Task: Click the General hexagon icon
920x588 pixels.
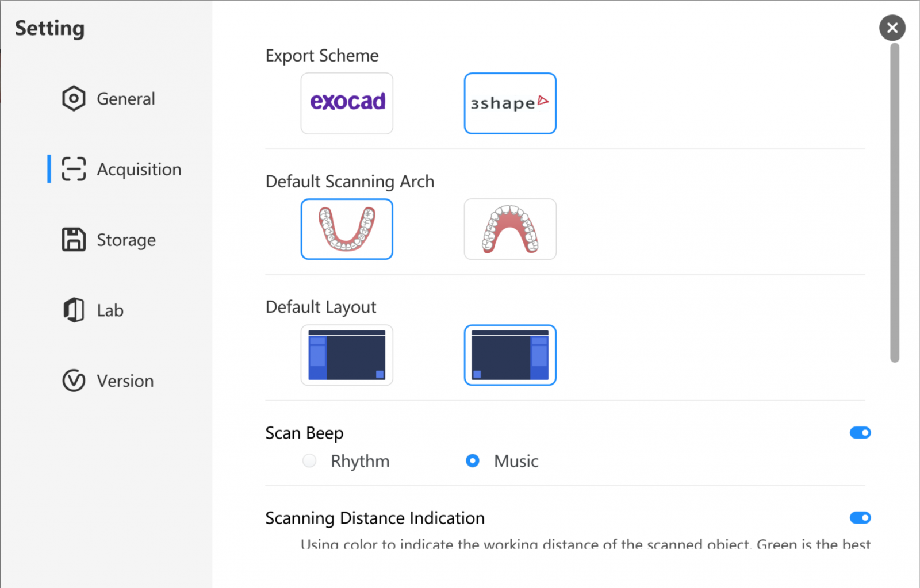Action: point(74,98)
